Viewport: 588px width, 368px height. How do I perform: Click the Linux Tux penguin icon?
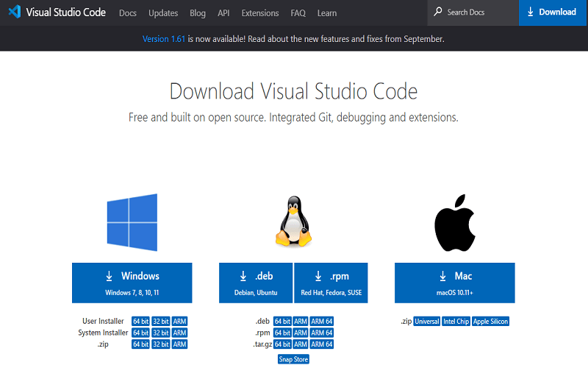(293, 220)
